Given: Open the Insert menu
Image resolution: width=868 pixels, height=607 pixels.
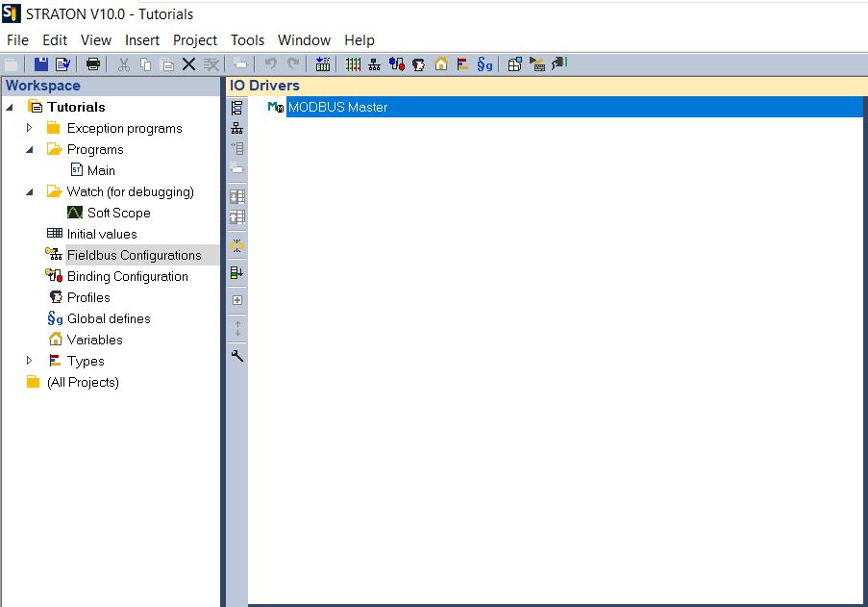Looking at the screenshot, I should click(142, 40).
